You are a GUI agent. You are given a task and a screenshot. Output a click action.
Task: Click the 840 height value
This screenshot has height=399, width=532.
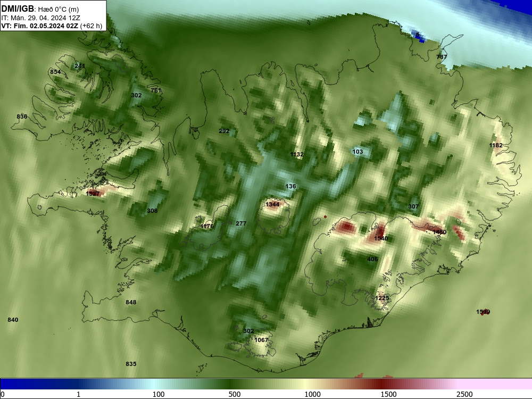(x=13, y=320)
